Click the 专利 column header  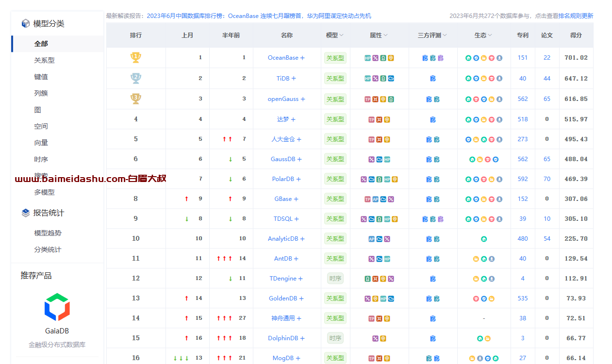click(x=523, y=35)
